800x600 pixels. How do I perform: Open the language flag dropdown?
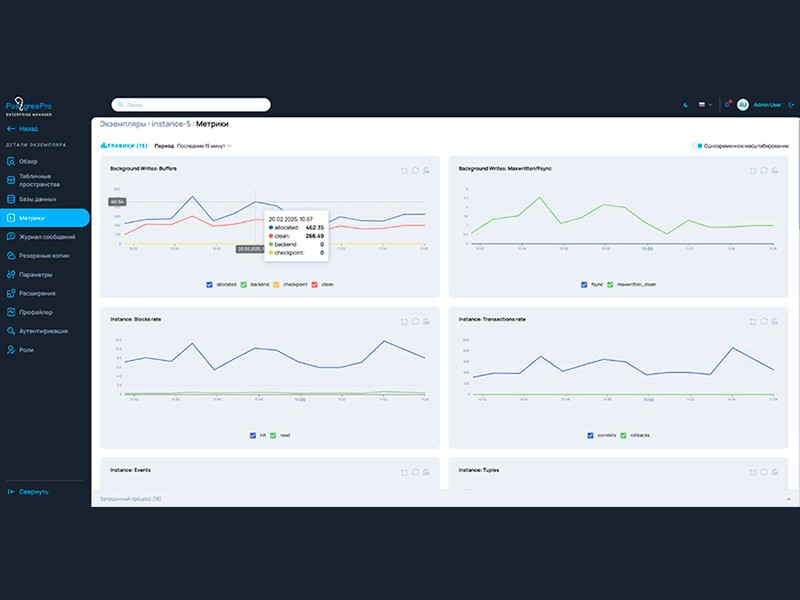[x=705, y=105]
